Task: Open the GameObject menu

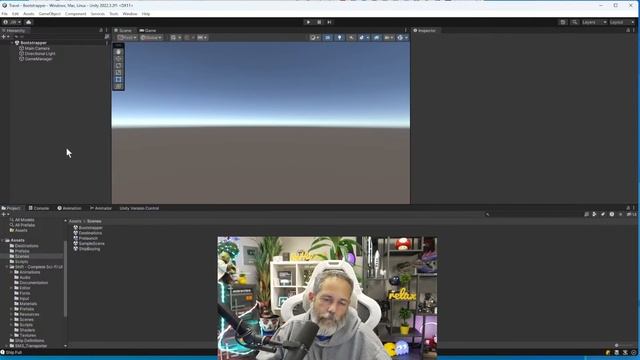Action: tap(50, 14)
